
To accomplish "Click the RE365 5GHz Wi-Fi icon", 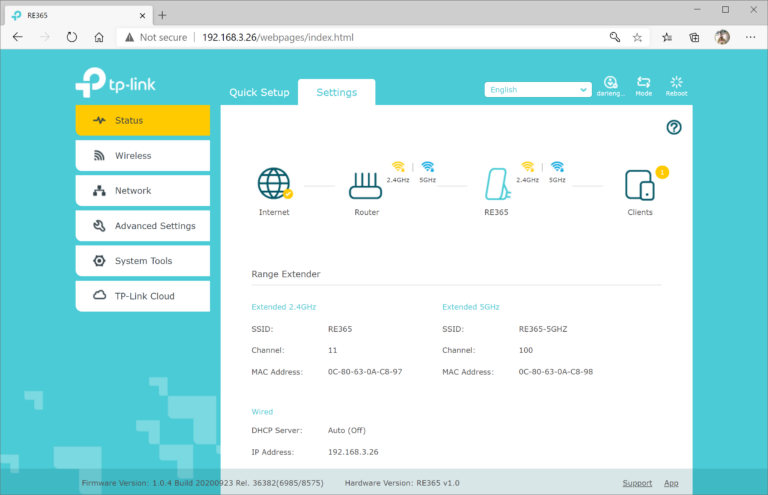I will point(557,167).
